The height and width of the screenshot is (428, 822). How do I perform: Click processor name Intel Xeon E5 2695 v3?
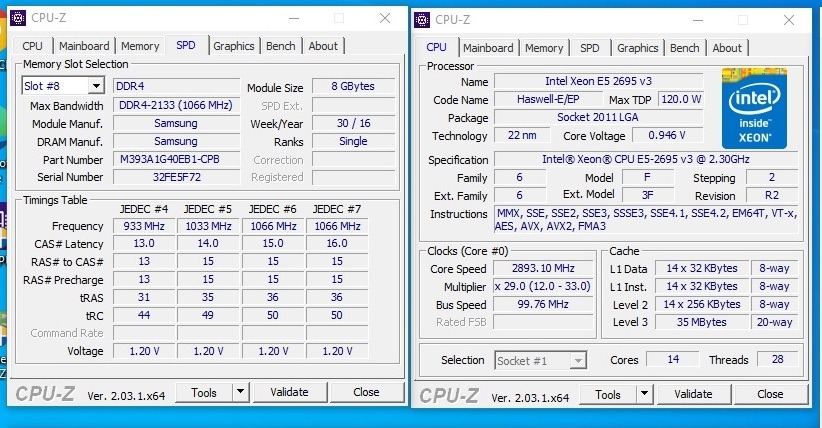click(x=599, y=81)
